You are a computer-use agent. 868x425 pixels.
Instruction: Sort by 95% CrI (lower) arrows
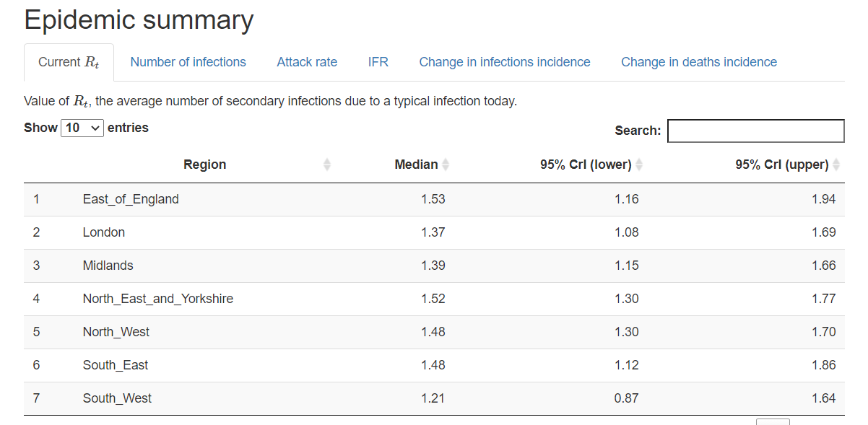point(639,165)
